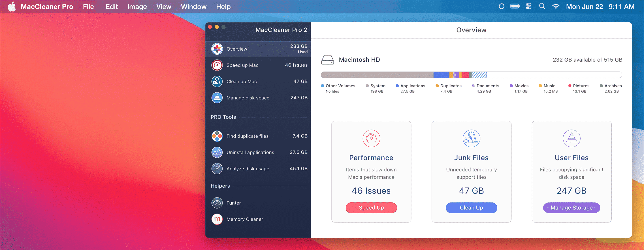Image resolution: width=644 pixels, height=250 pixels.
Task: Click the Memory Cleaner 'm' icon
Action: [217, 219]
